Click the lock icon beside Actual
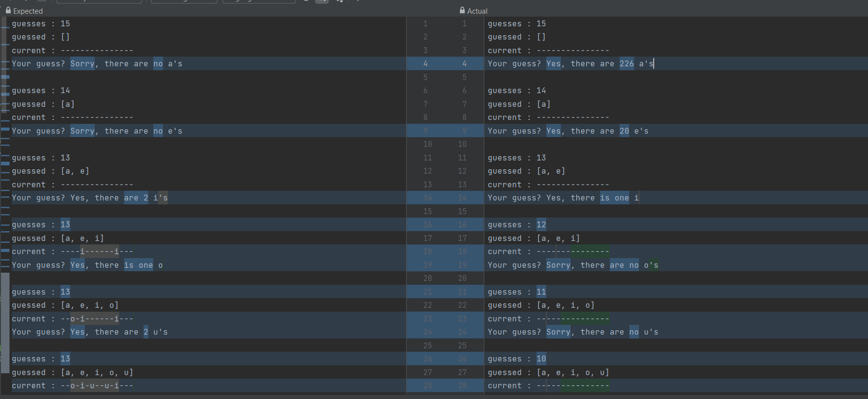This screenshot has width=868, height=399. 462,10
